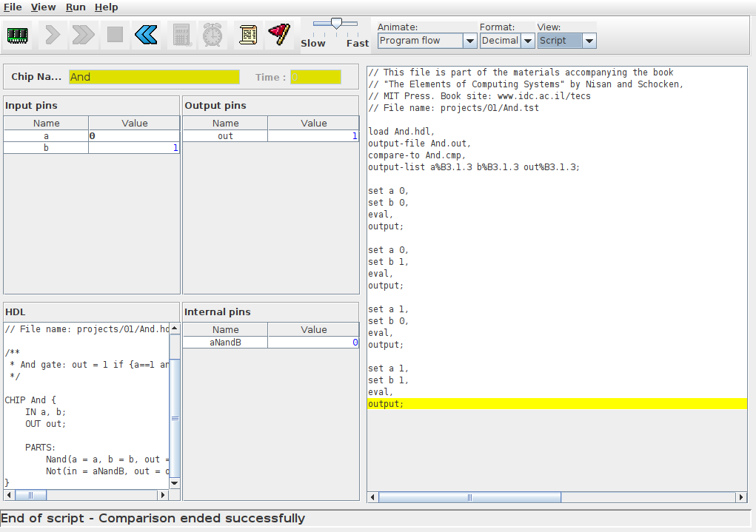
Task: Open the Run menu
Action: click(76, 7)
